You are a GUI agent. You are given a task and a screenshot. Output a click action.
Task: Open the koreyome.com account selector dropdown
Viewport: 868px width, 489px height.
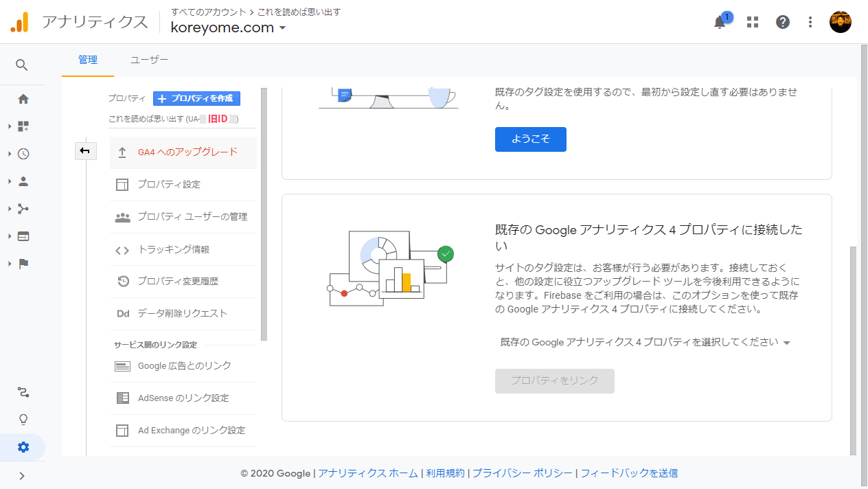229,27
